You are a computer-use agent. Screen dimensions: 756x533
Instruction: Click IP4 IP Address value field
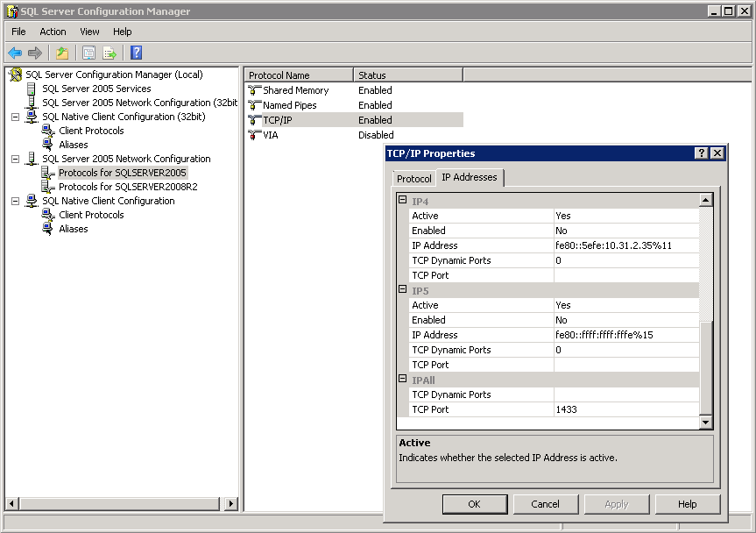626,245
